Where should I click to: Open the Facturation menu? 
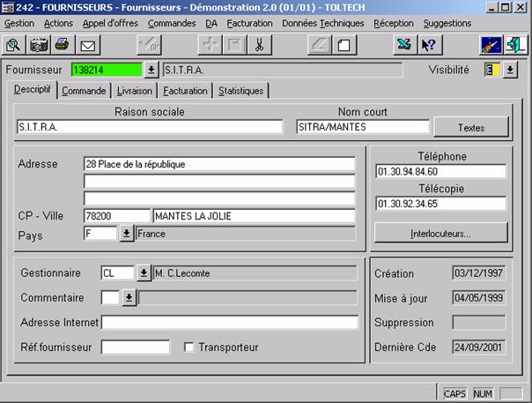point(249,23)
